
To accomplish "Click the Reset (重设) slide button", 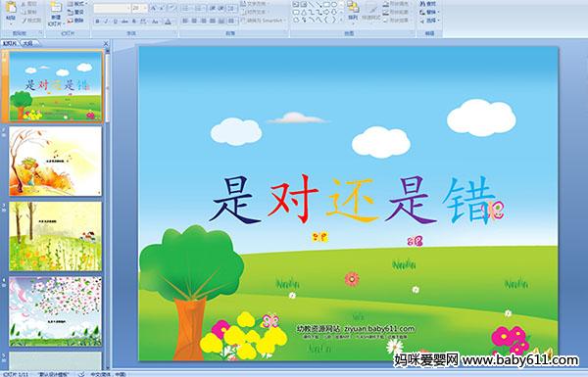I will click(x=75, y=12).
